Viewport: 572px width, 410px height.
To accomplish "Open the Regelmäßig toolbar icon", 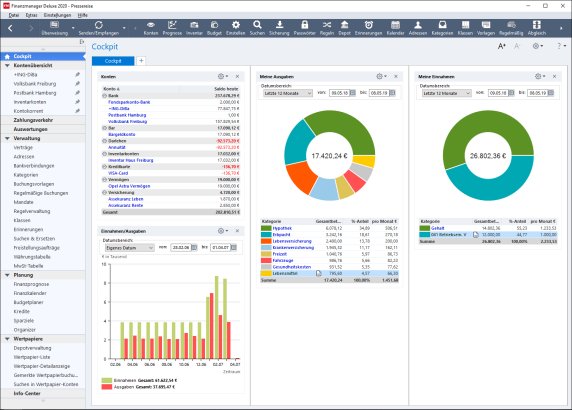I will [511, 28].
